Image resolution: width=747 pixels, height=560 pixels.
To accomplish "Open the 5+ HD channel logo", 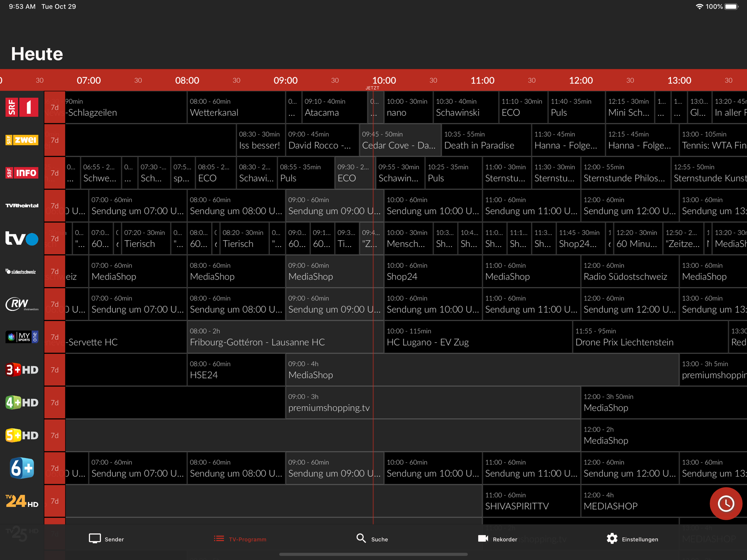I will click(x=22, y=436).
